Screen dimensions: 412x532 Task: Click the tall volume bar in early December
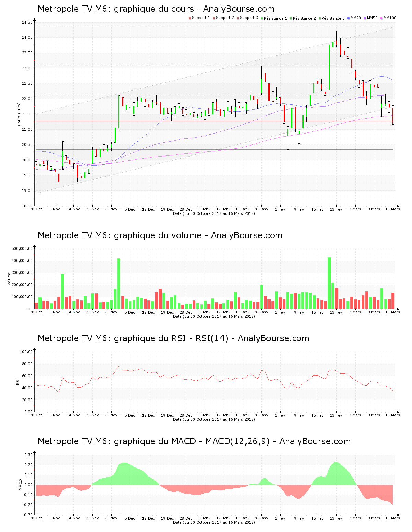[x=119, y=284]
